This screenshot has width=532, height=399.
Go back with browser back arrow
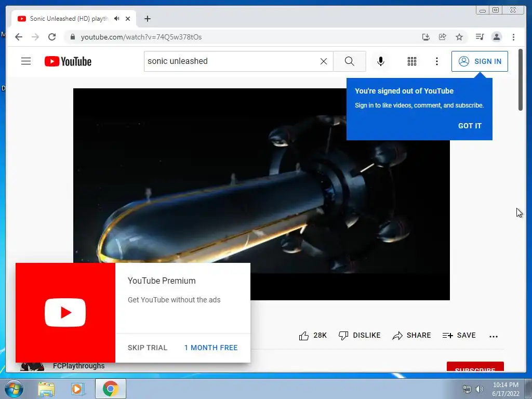coord(19,37)
